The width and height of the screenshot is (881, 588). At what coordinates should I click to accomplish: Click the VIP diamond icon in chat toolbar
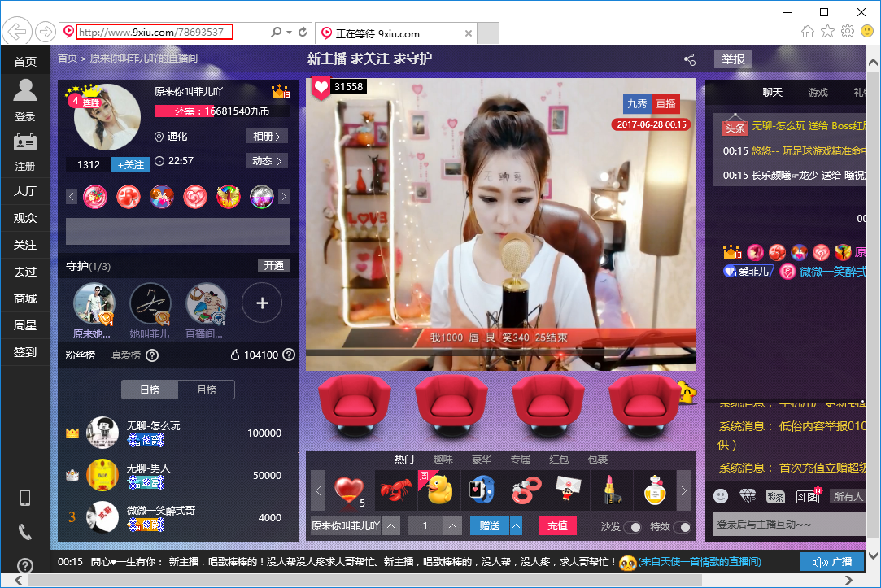pyautogui.click(x=748, y=496)
